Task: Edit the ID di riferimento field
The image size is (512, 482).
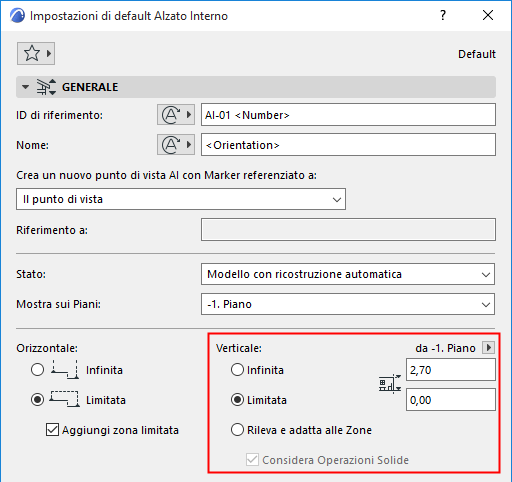Action: [348, 115]
